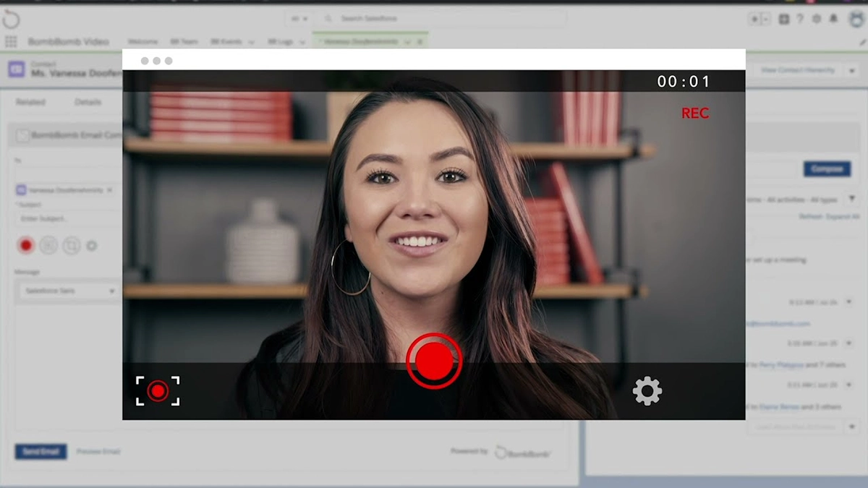
Task: Close the Vanessa Doofenshmirtz workspace tab
Action: 420,42
